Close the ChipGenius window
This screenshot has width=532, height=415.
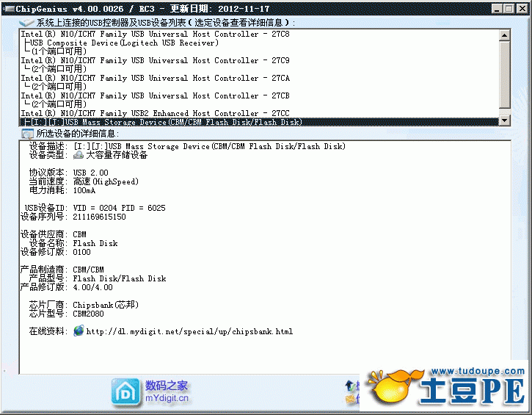click(522, 9)
